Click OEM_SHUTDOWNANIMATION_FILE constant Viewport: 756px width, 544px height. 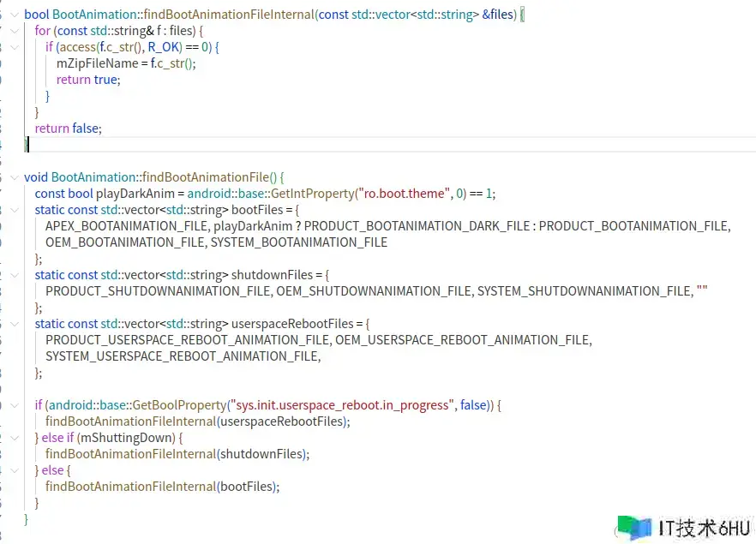pyautogui.click(x=374, y=291)
